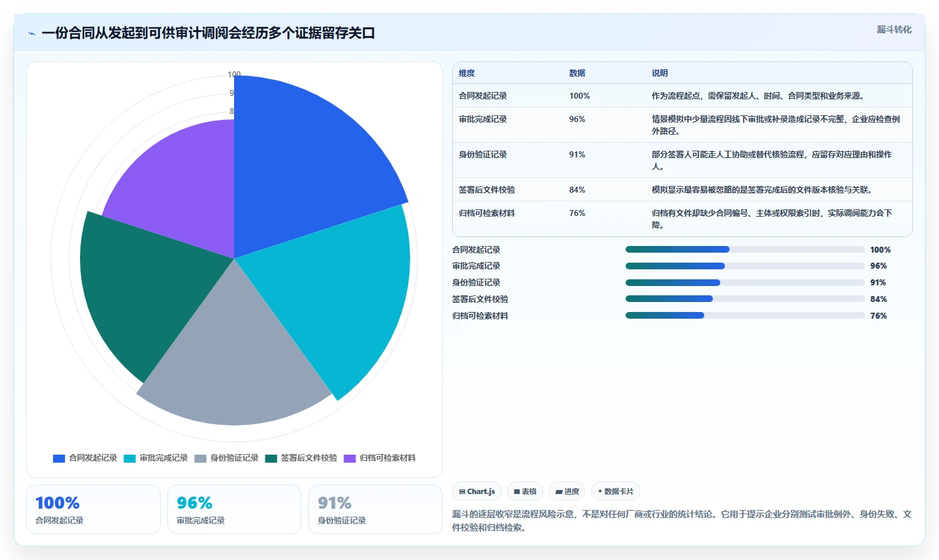Click the page title about 证据留存关口
Screen dimensions: 939x560
[x=208, y=33]
